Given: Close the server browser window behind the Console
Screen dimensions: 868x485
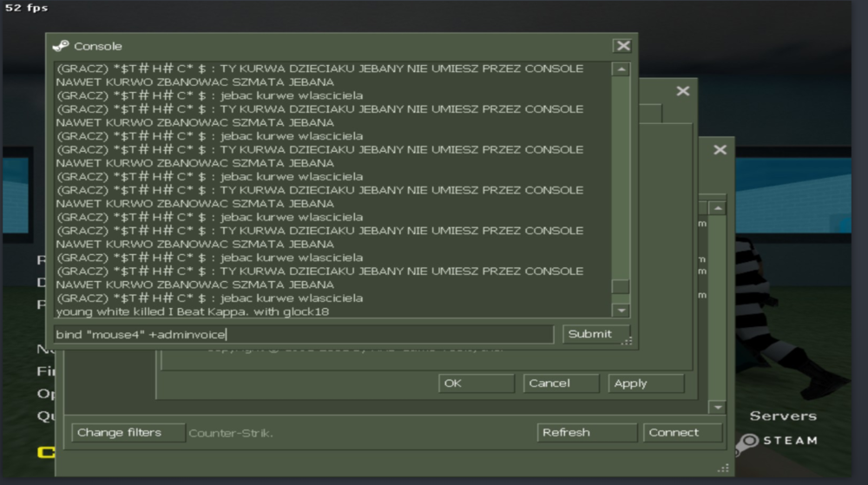Looking at the screenshot, I should [x=720, y=150].
